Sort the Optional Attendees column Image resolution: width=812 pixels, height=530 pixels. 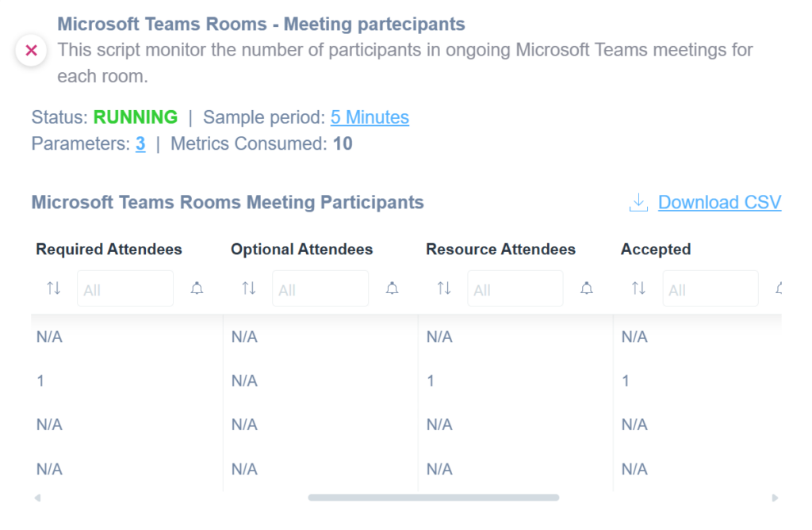(249, 288)
